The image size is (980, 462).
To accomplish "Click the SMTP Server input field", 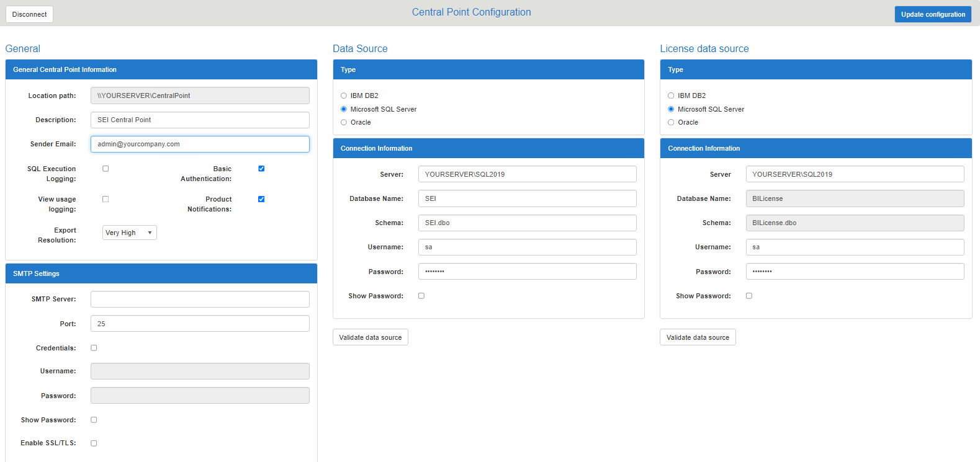I will [x=200, y=299].
